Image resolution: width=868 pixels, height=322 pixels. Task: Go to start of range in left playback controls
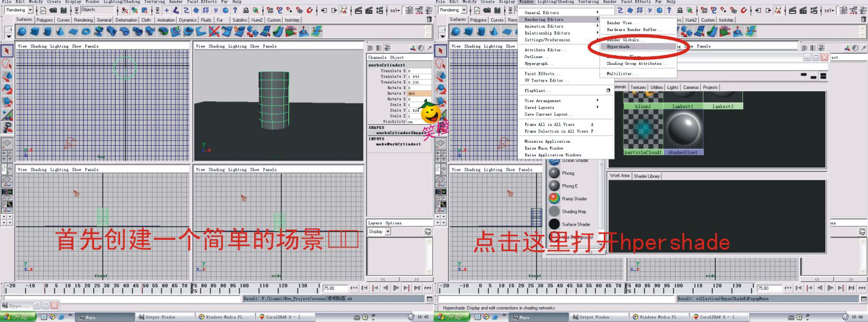(x=354, y=288)
